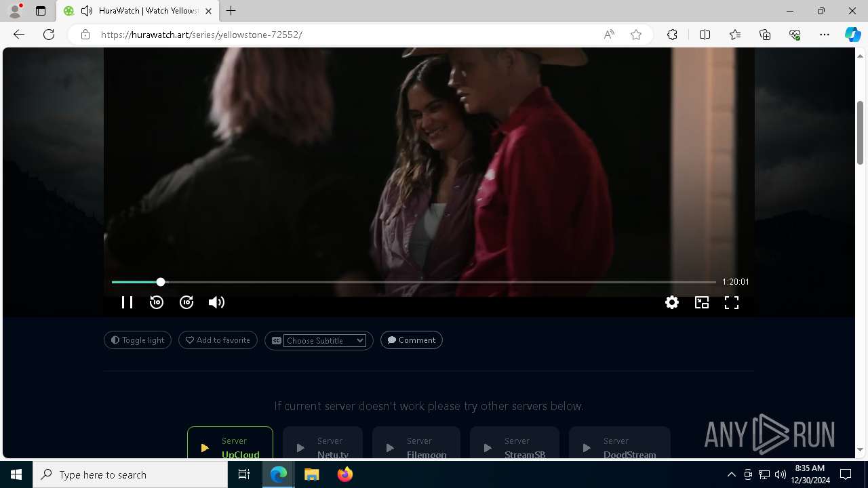Viewport: 868px width, 488px height.
Task: Open the browser profile icon
Action: click(15, 11)
